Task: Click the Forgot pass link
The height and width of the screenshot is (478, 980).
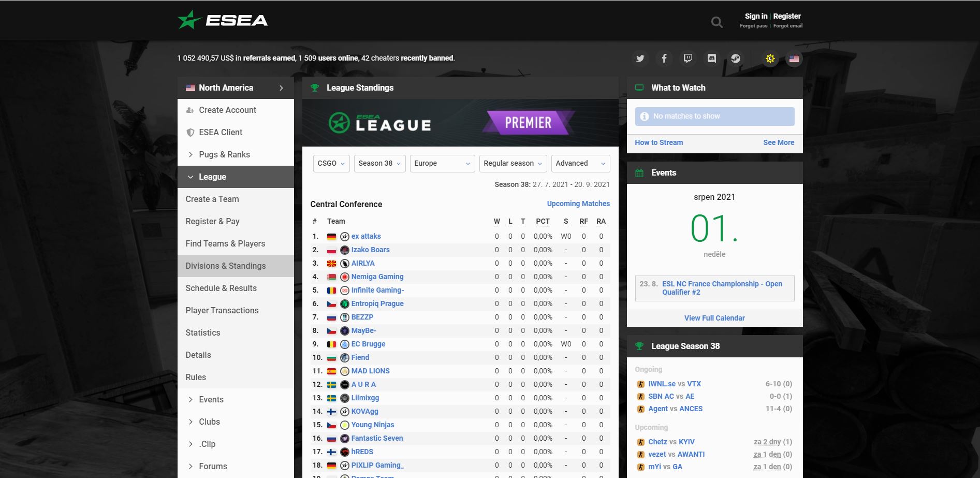Action: coord(753,26)
